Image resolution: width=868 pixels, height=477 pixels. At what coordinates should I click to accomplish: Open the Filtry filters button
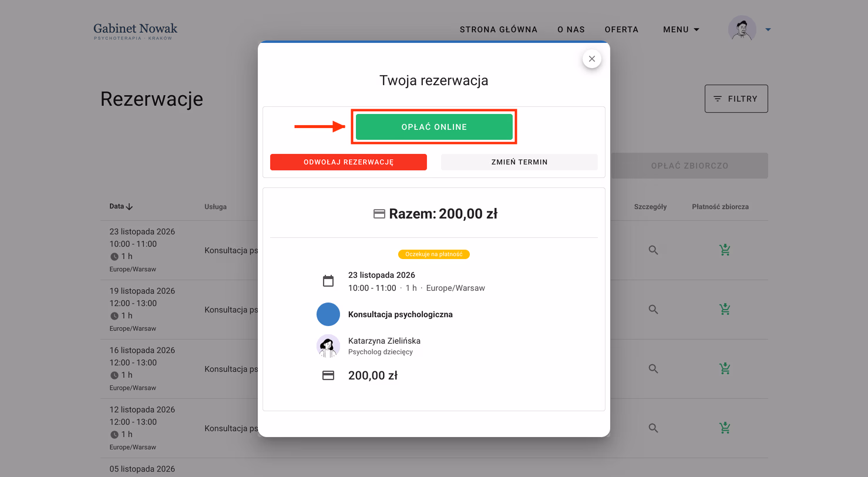pos(736,99)
